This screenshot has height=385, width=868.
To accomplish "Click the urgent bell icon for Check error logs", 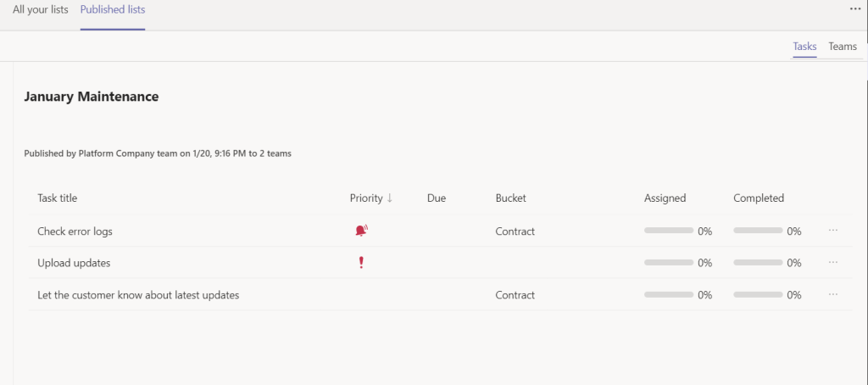I will [362, 231].
